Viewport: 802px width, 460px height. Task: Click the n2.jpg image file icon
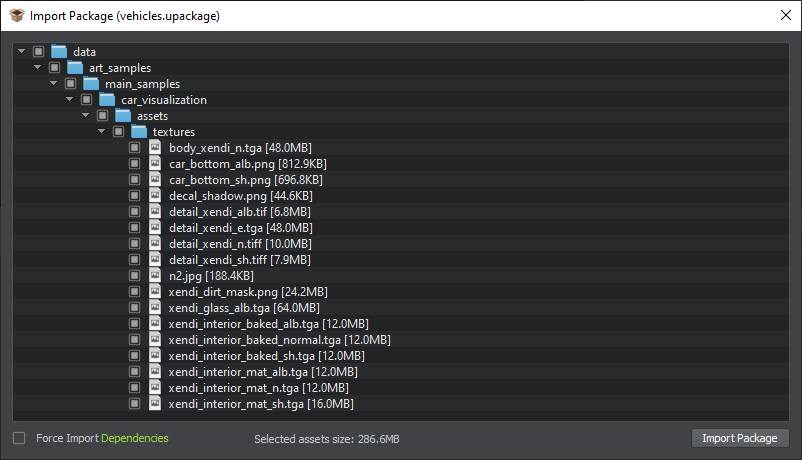pos(155,275)
